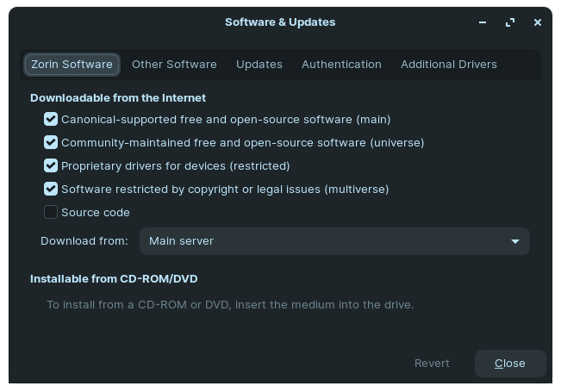The height and width of the screenshot is (392, 561).
Task: Click the Revert button
Action: coord(432,364)
